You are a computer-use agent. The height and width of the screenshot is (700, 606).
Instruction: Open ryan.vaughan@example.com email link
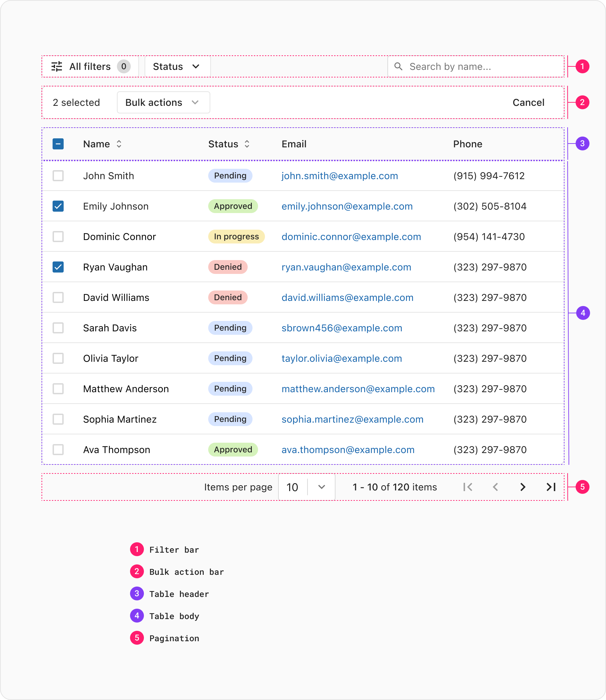[x=346, y=267]
